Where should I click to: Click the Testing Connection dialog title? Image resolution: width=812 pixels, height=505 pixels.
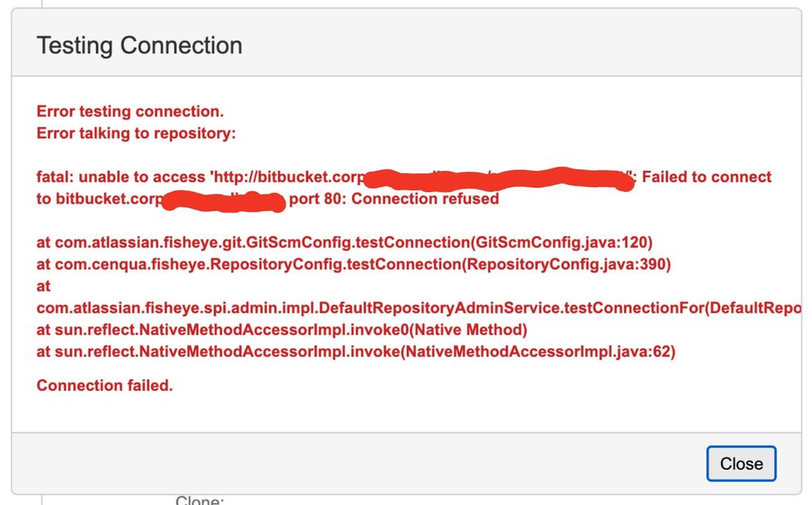[139, 46]
